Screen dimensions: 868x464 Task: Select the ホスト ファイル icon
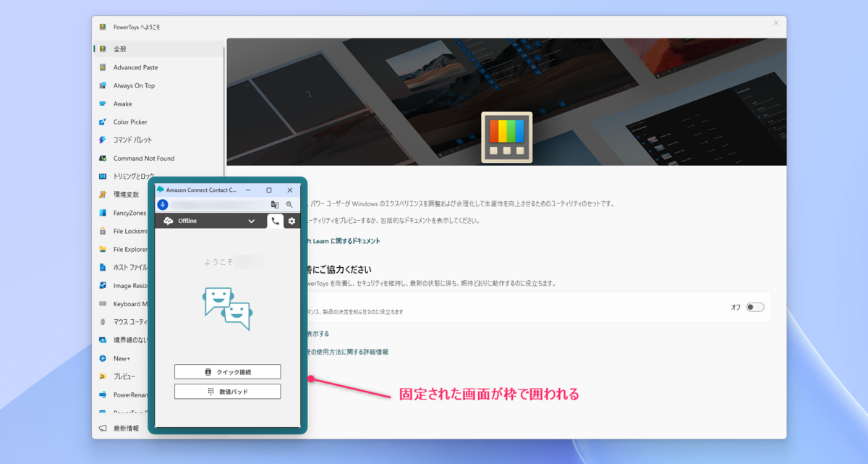coord(103,267)
